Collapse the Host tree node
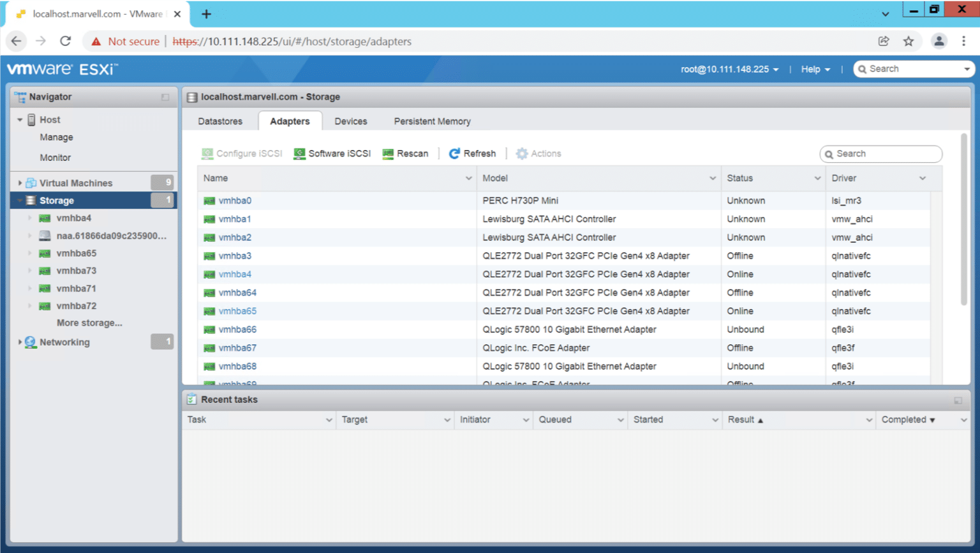980x553 pixels. (20, 120)
